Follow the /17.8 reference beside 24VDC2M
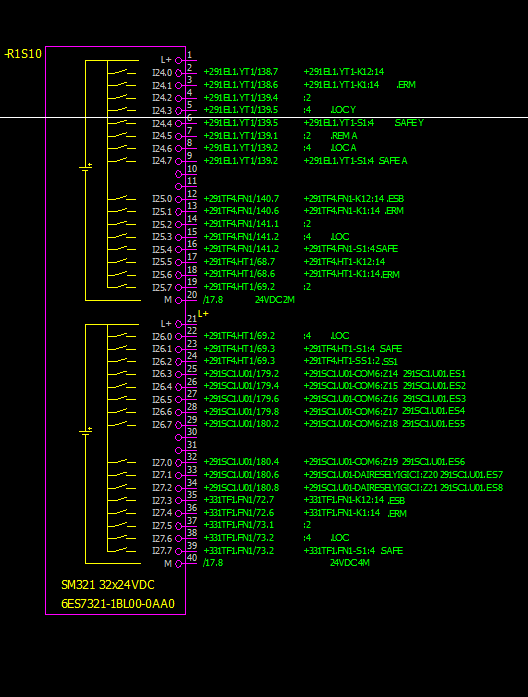This screenshot has width=528, height=697. pos(213,300)
